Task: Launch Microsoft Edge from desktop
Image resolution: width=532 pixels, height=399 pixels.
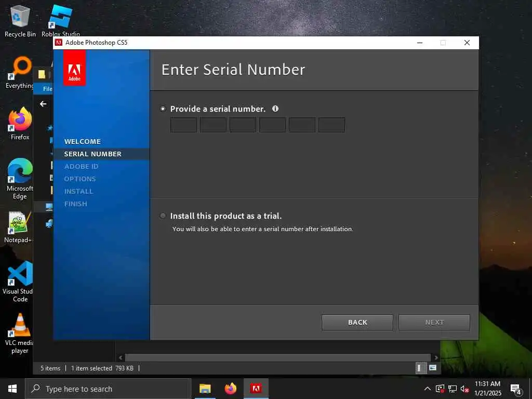Action: [20, 179]
